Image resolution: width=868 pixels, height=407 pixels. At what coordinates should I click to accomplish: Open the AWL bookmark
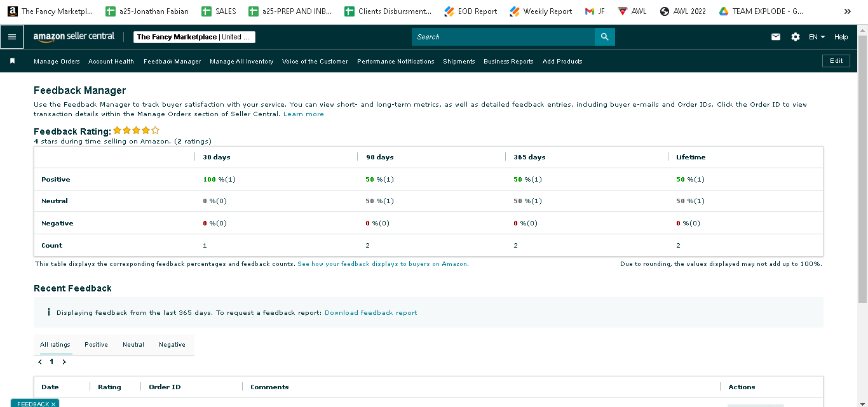pos(632,11)
